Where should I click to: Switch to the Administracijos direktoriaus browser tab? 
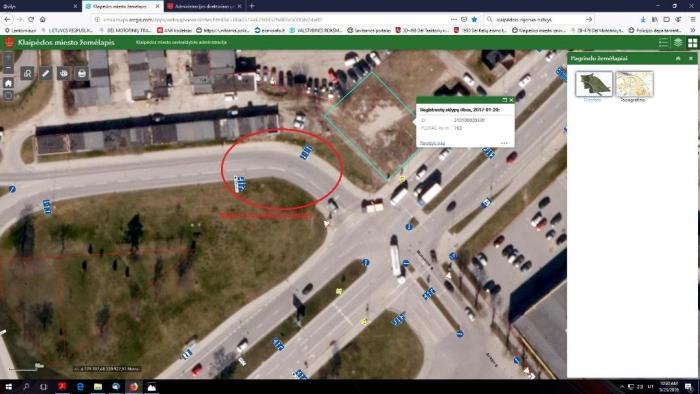tap(204, 6)
